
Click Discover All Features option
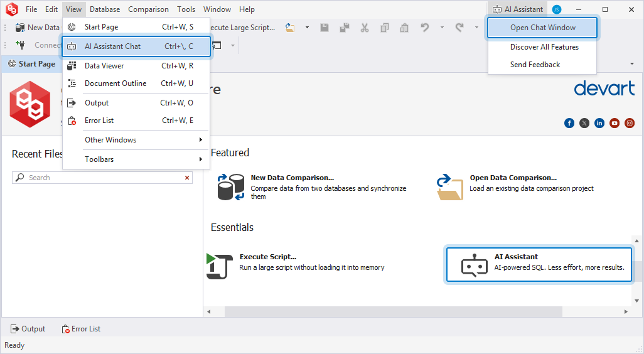542,47
